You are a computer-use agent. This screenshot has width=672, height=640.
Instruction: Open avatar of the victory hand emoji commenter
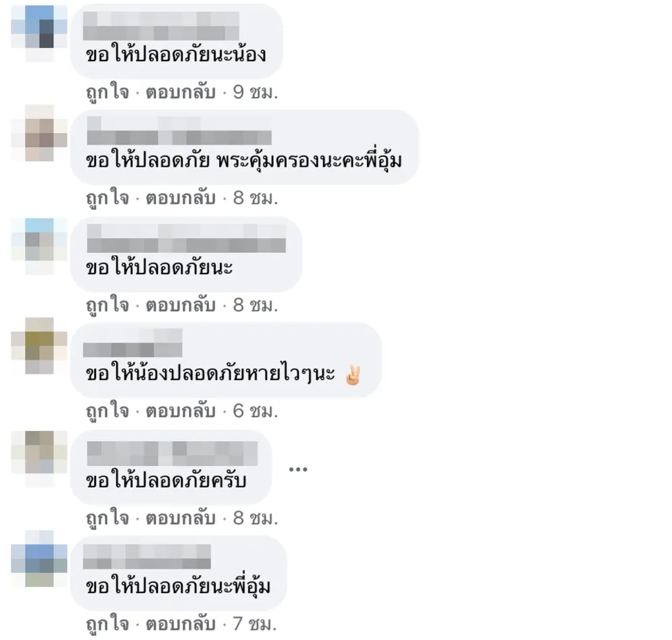(x=39, y=346)
